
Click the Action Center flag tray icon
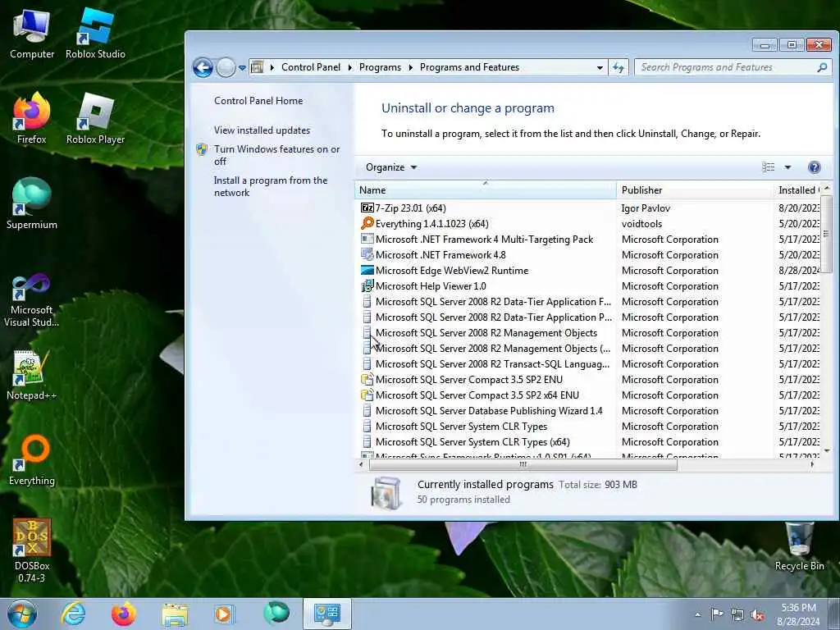coord(717,614)
